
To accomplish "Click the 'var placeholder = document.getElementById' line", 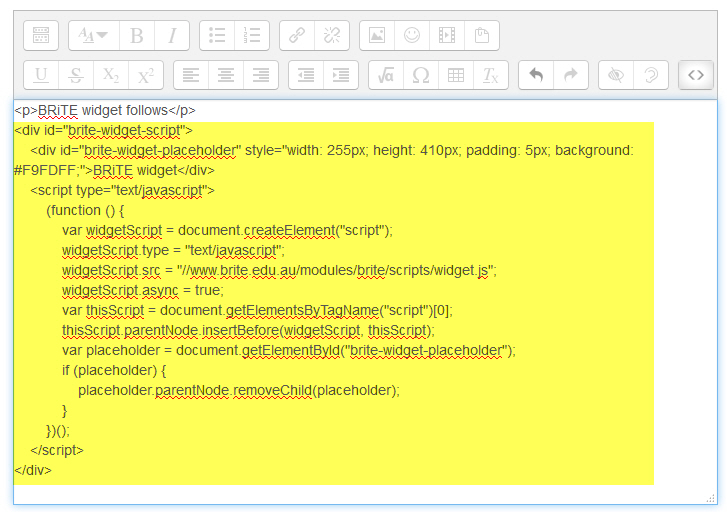I will (289, 350).
